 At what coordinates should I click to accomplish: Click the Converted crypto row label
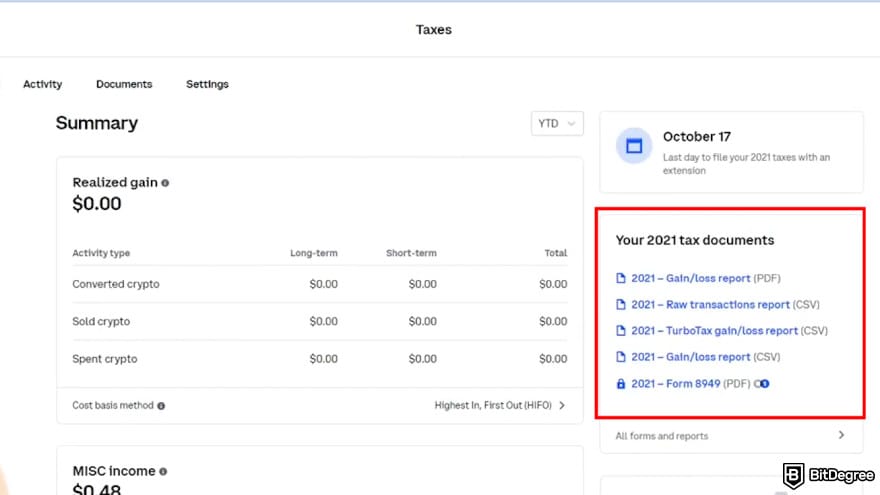point(116,284)
